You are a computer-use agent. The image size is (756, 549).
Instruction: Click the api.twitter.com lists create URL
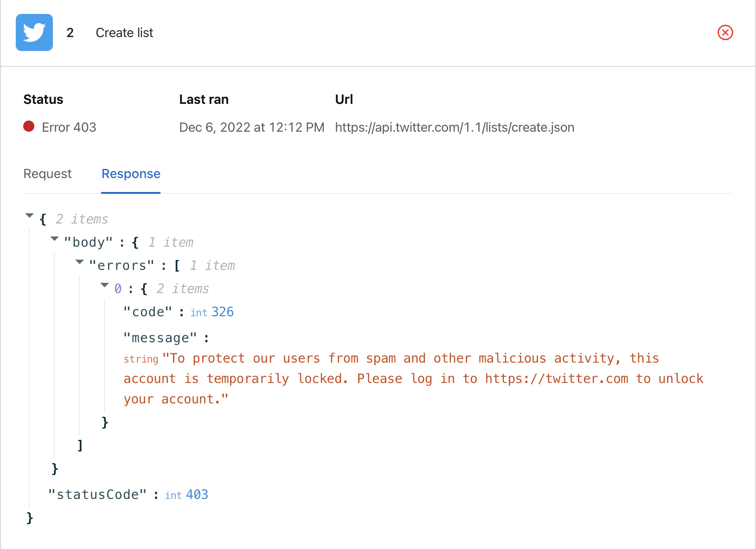[x=455, y=128]
